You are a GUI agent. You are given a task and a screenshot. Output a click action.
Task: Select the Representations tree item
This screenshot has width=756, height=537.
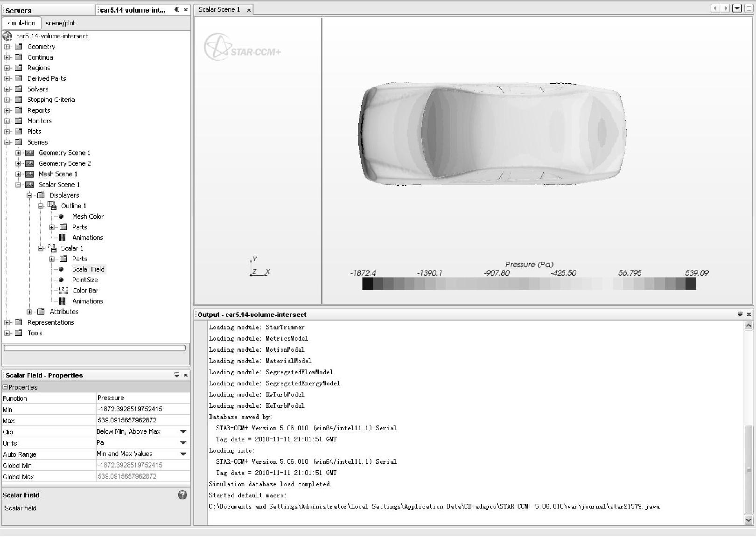(x=51, y=322)
